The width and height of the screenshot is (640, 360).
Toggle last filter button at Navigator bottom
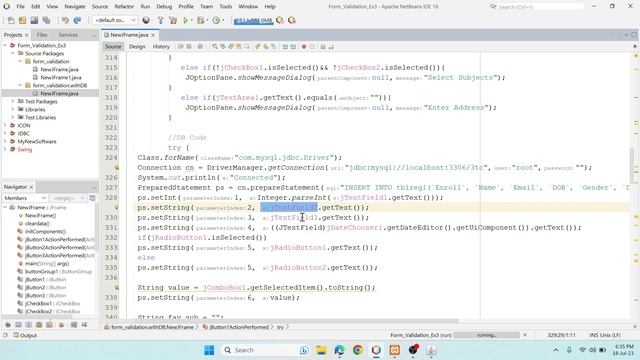[x=84, y=325]
